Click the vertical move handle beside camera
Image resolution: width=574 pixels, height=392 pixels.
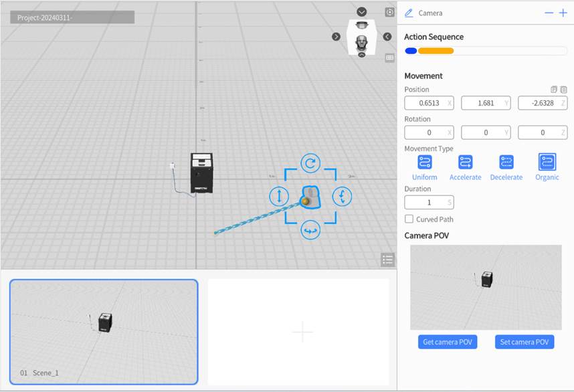[279, 196]
